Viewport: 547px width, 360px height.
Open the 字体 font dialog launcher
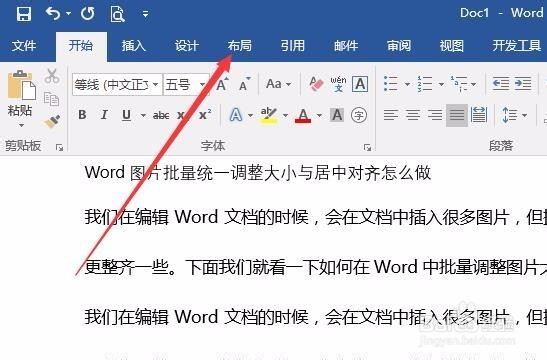coord(367,148)
